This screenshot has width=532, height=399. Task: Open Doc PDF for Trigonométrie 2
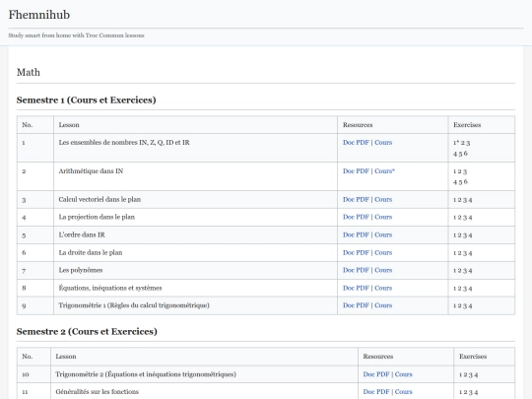click(376, 374)
